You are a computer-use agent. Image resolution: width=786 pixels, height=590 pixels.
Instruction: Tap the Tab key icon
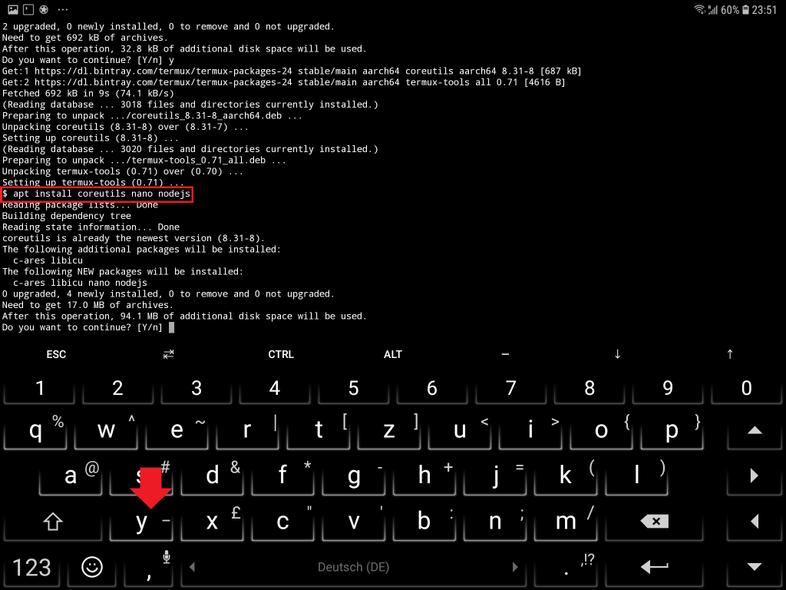168,354
